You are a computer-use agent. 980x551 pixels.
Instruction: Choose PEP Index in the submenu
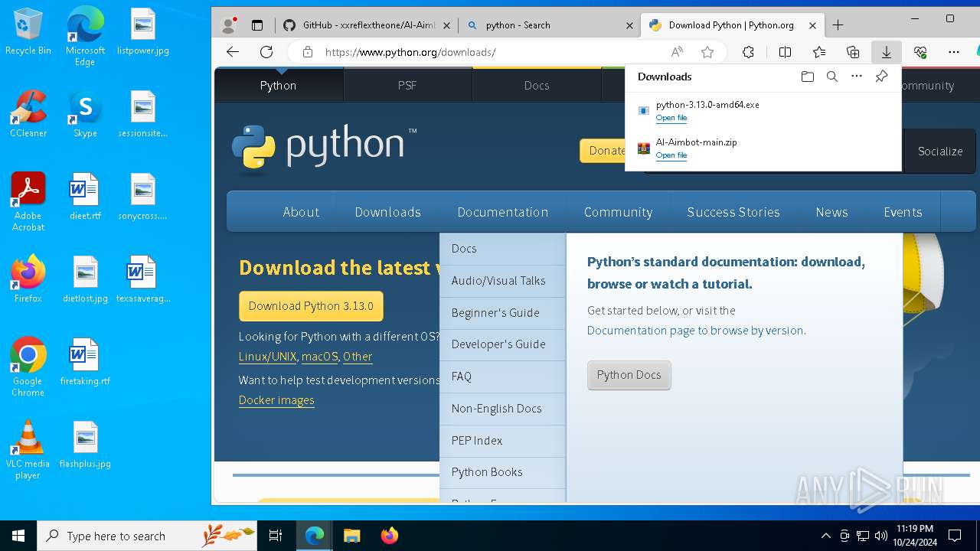[502, 441]
